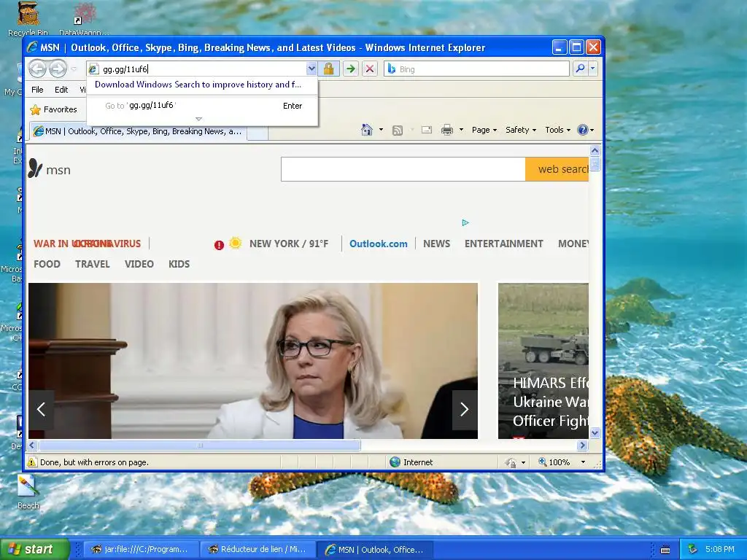Expand the autocomplete suggestions chevron
Viewport: 747px width, 560px height.
coord(199,119)
